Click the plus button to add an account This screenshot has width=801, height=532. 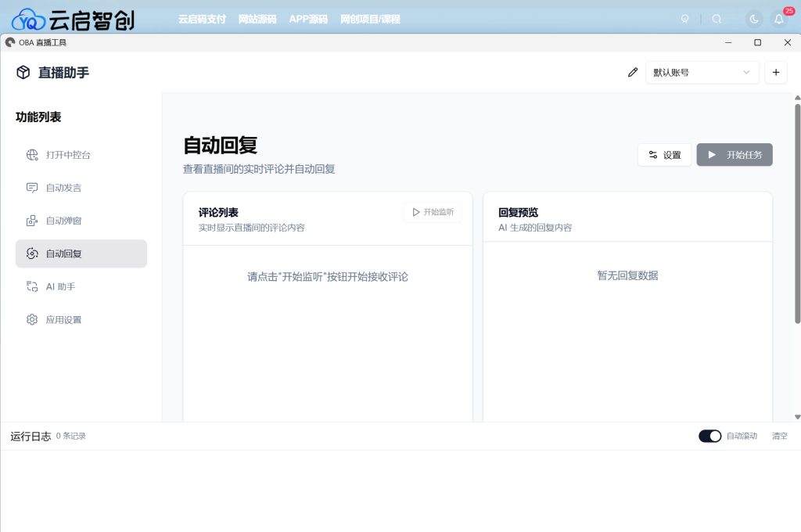tap(775, 72)
